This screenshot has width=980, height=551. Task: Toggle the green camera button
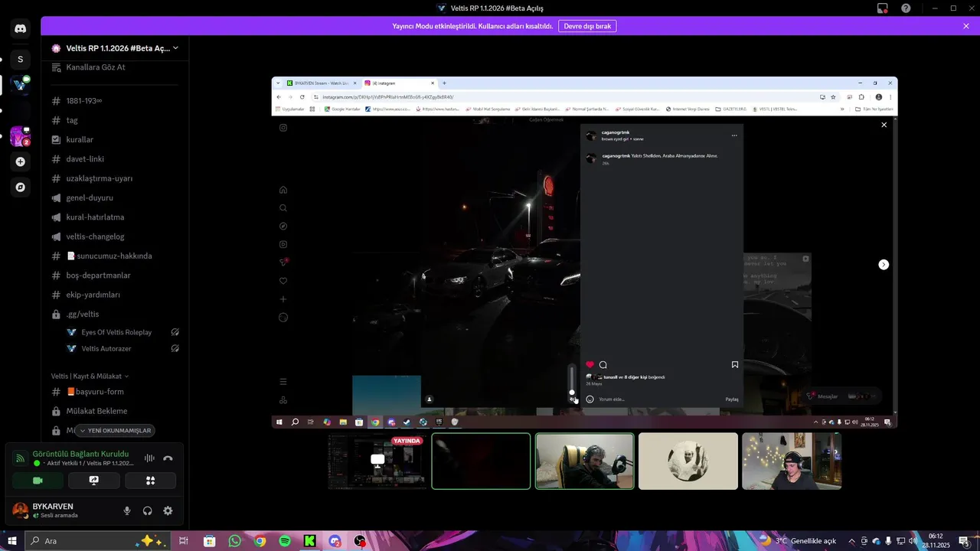point(38,481)
